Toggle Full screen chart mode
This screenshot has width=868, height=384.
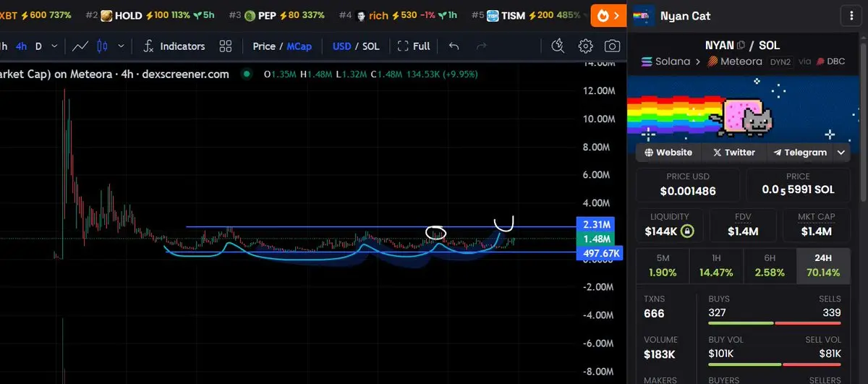(414, 46)
